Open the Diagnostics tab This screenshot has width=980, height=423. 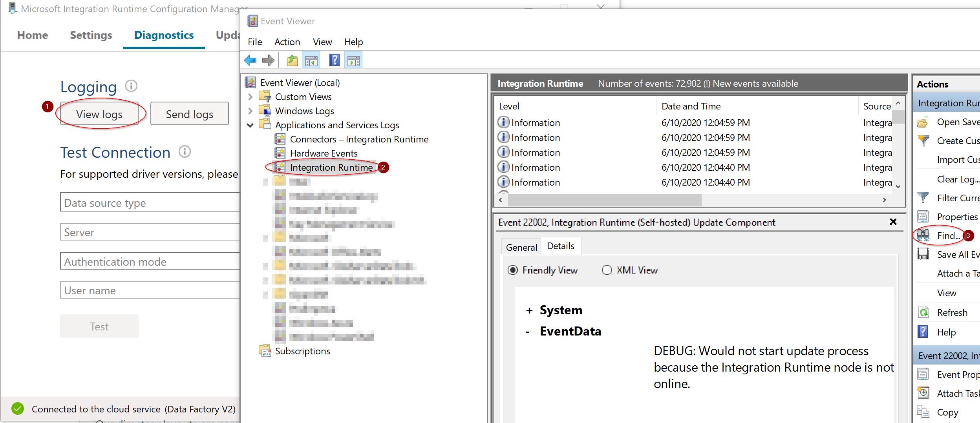click(x=164, y=35)
